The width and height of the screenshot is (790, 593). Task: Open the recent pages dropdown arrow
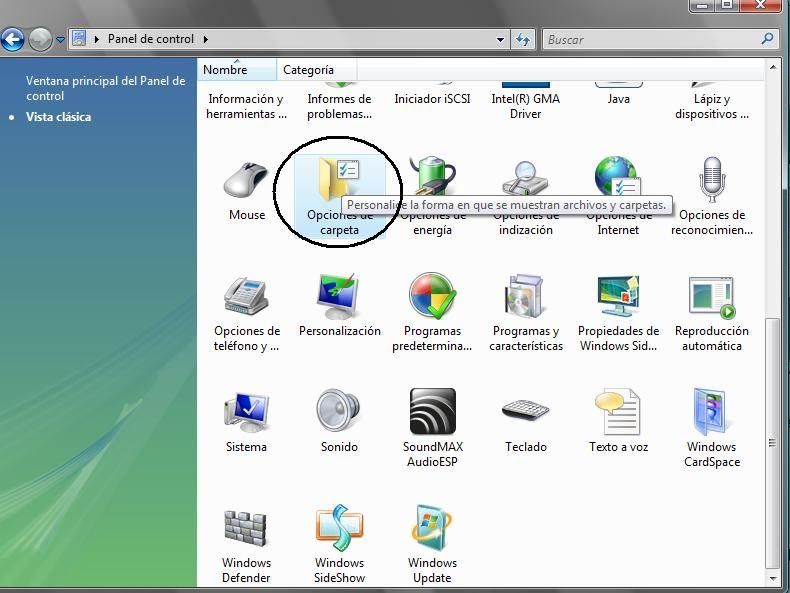[x=61, y=40]
